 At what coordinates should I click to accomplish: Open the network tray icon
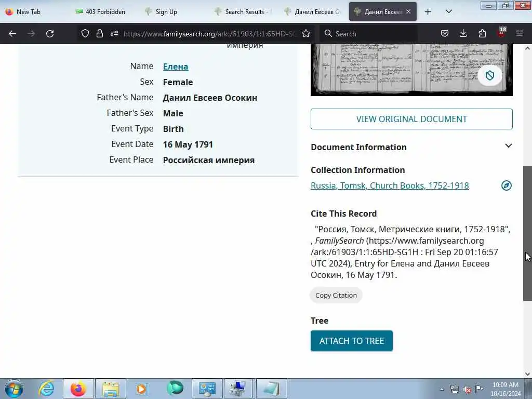point(455,390)
